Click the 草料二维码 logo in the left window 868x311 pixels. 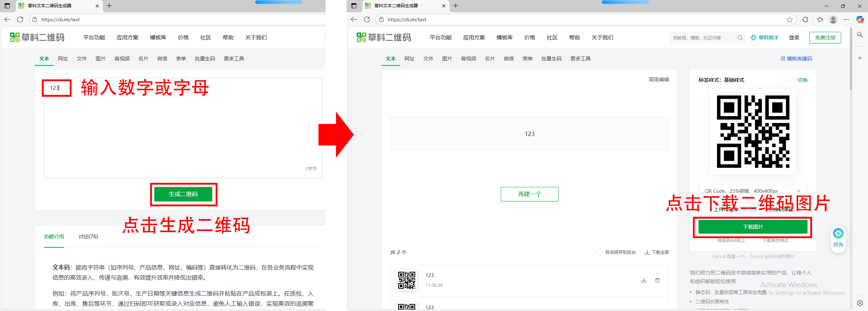pyautogui.click(x=37, y=37)
